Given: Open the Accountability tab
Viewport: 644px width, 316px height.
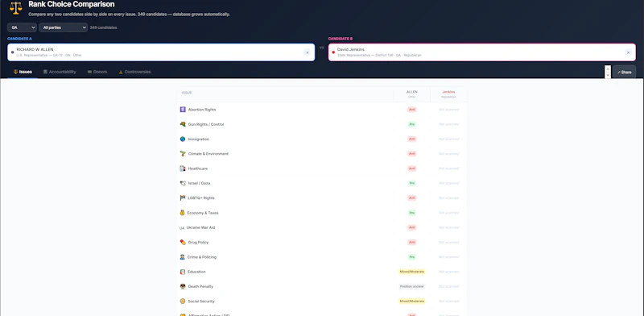Looking at the screenshot, I should [x=60, y=72].
